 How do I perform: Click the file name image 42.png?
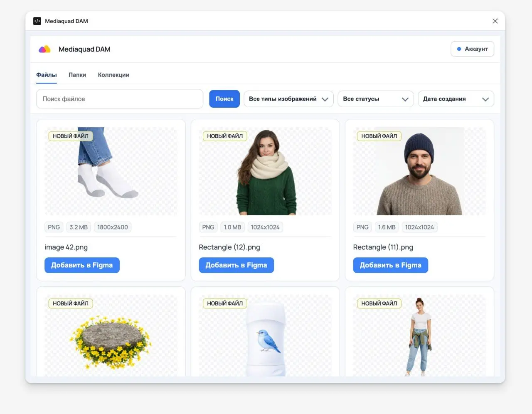(66, 247)
